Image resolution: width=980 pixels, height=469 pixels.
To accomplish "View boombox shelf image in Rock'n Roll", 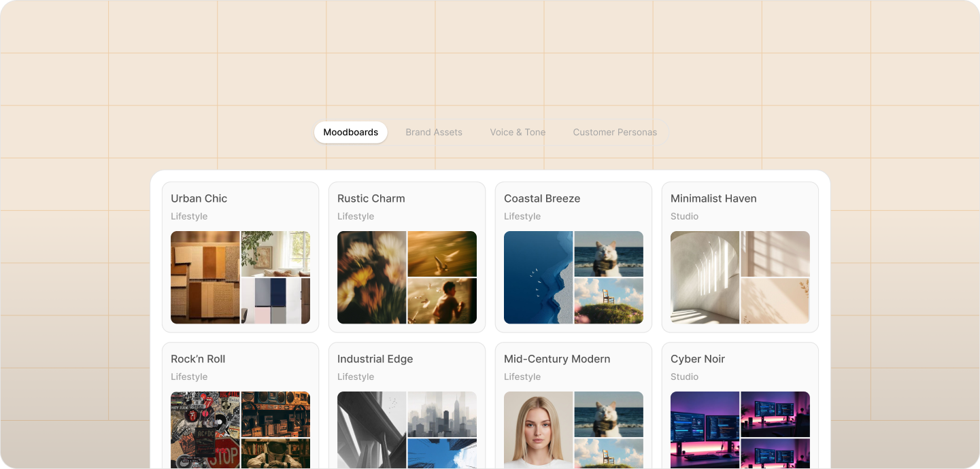I will (275, 414).
